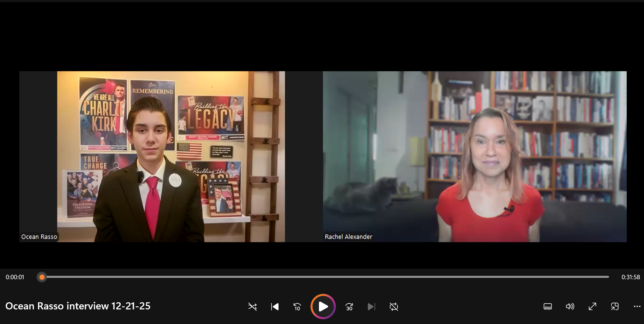The image size is (644, 324).
Task: Enter full screen mode
Action: click(592, 307)
